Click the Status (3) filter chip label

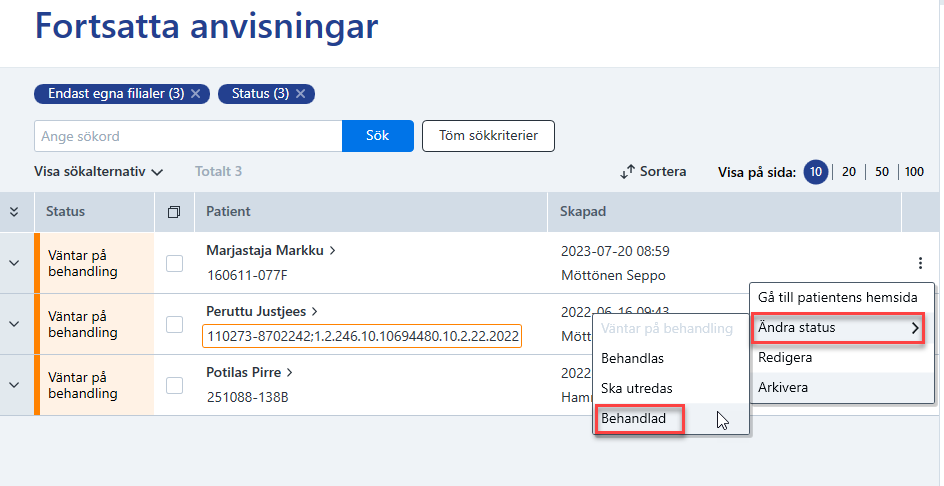[260, 94]
